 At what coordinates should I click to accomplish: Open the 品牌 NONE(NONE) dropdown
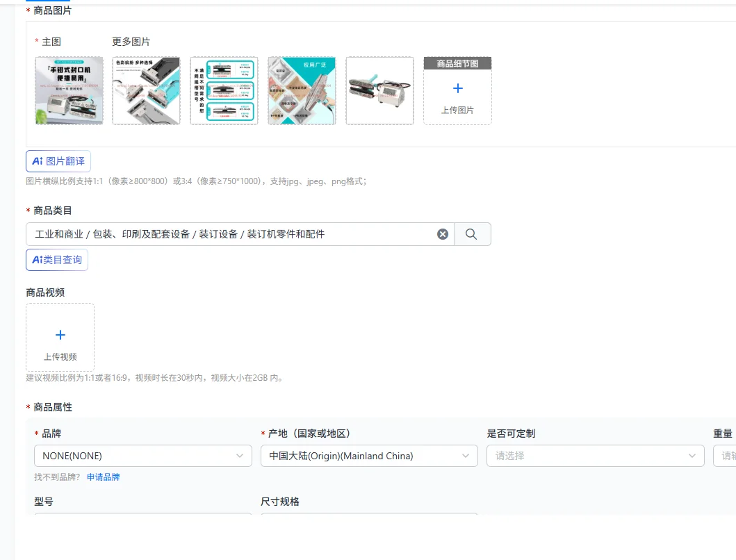click(143, 456)
